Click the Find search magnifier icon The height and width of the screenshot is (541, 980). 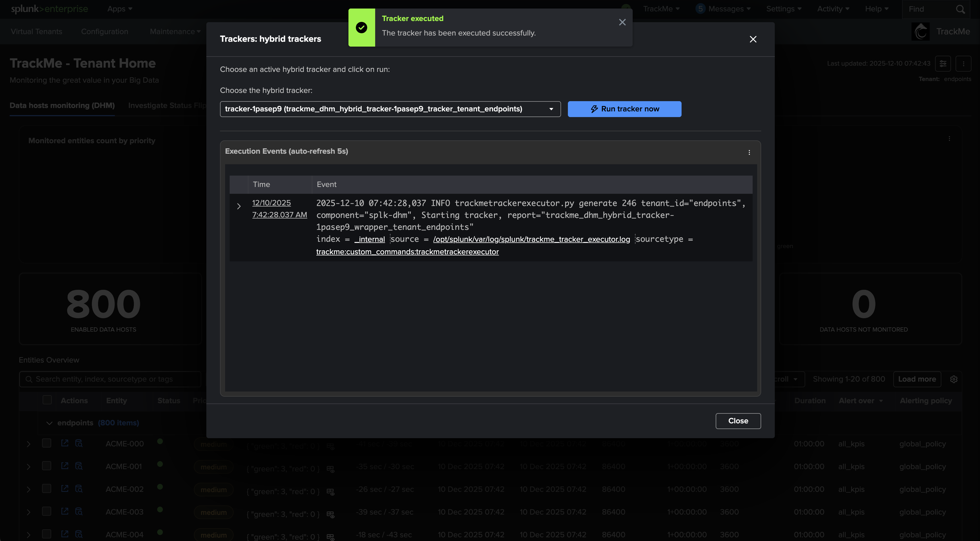[x=960, y=9]
